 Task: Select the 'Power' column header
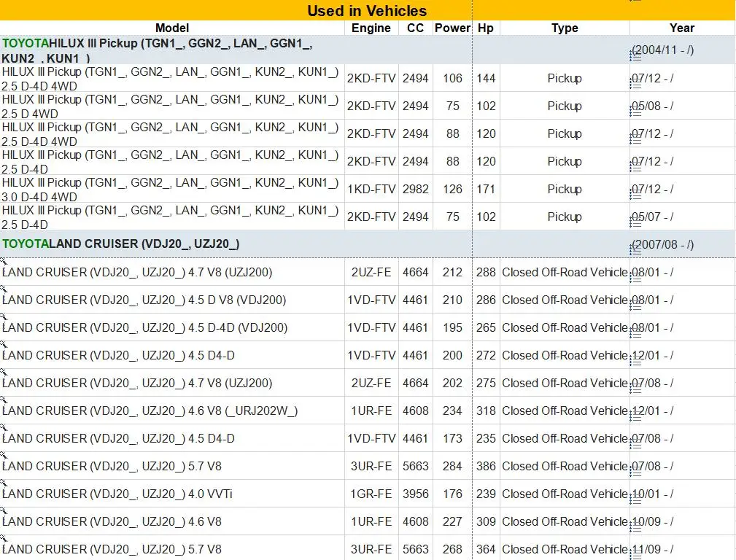pos(452,28)
